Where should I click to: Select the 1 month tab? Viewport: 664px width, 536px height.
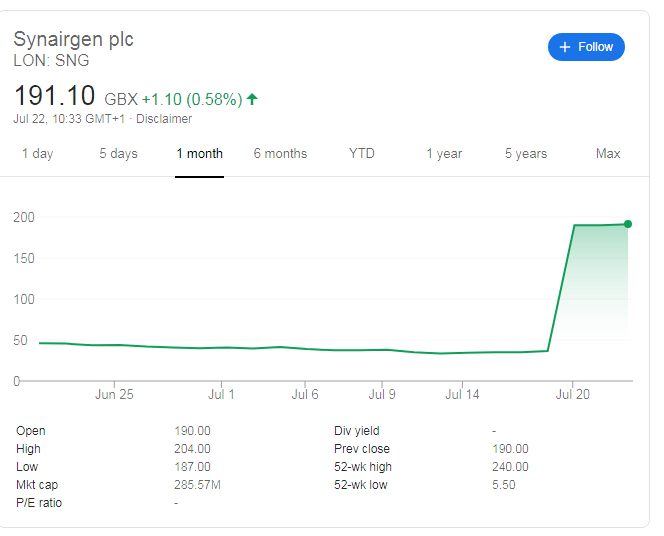199,153
